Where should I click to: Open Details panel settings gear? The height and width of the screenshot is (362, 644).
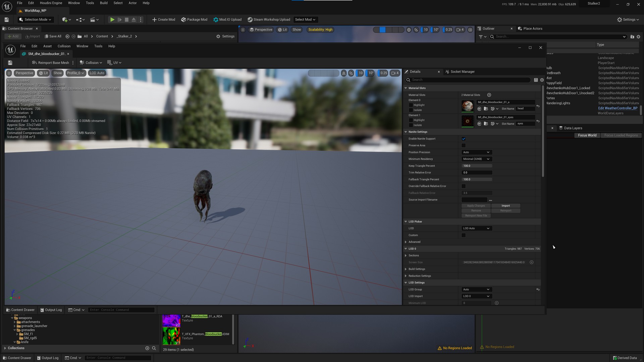point(542,80)
